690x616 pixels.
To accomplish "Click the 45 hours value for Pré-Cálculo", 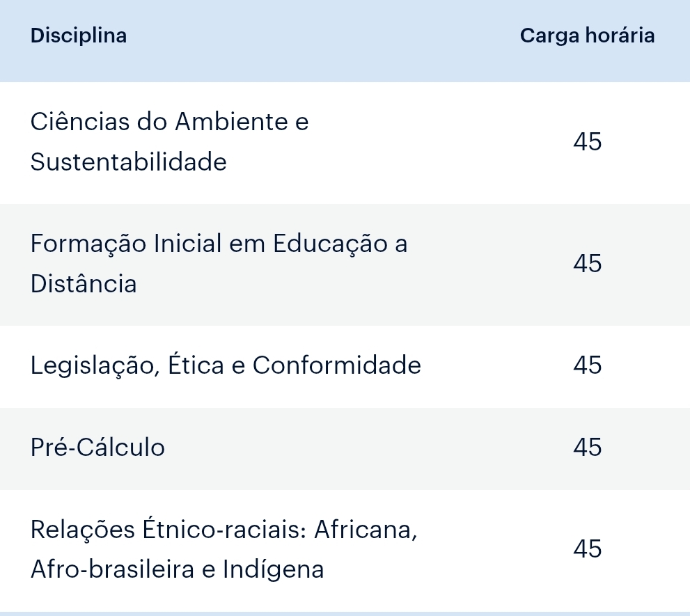I will pos(587,447).
